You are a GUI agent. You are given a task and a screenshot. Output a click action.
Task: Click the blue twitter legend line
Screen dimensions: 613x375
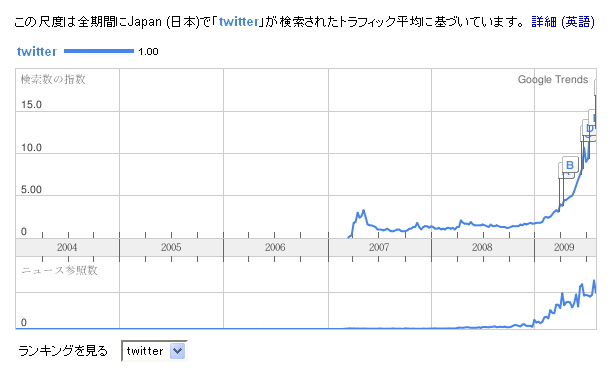[x=99, y=51]
